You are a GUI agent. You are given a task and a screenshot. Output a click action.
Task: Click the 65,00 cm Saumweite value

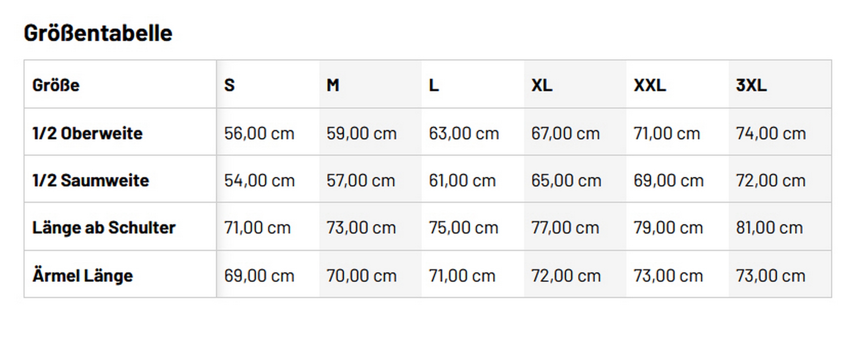click(x=566, y=180)
